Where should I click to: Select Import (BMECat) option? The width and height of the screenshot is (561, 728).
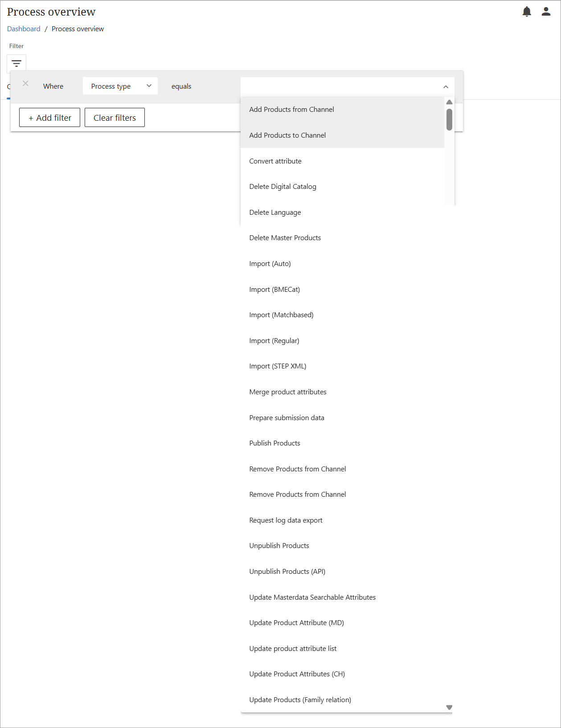pyautogui.click(x=274, y=290)
